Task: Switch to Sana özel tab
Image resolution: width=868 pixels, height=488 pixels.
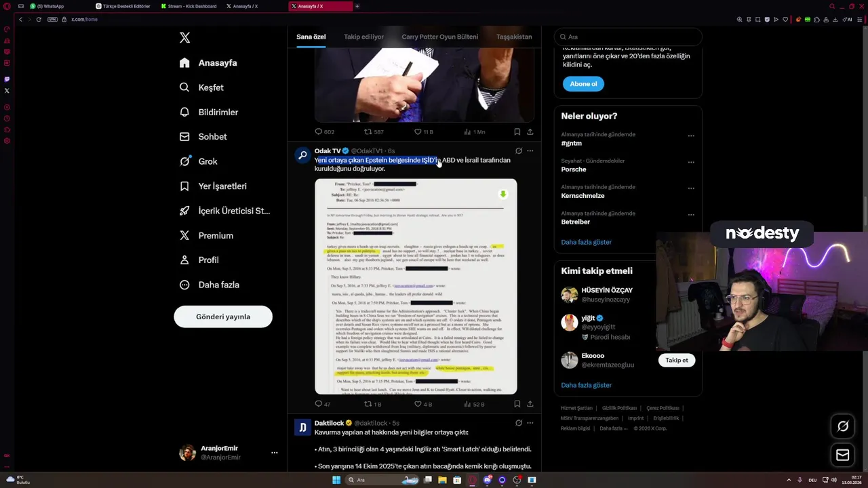Action: tap(311, 37)
